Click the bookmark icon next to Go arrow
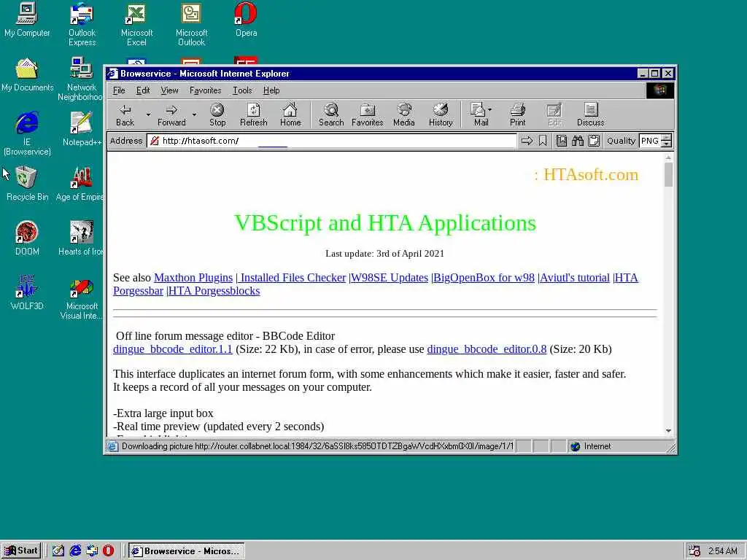 pyautogui.click(x=543, y=141)
